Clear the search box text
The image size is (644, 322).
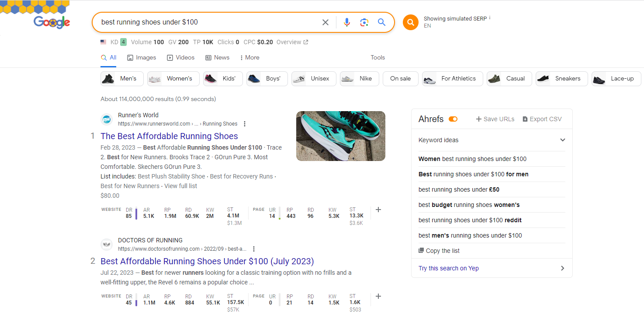point(325,22)
